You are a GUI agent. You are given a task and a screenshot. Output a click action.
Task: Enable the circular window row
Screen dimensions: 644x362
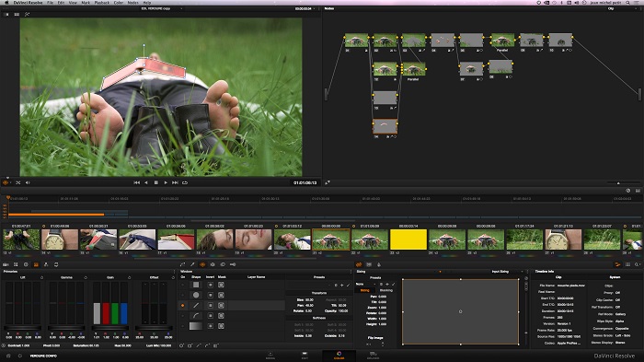183,295
